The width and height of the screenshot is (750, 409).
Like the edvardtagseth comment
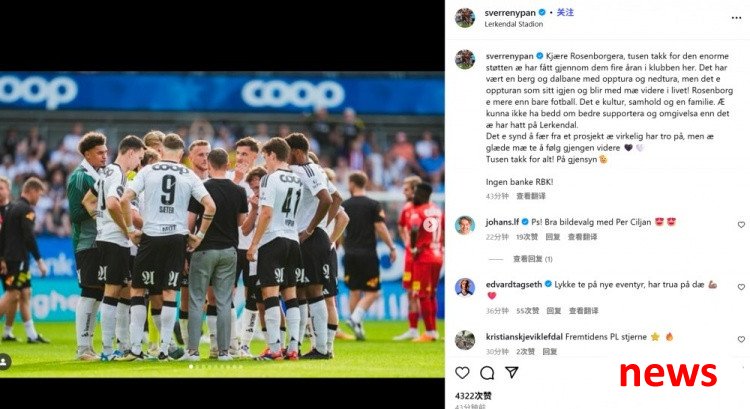[x=741, y=287]
